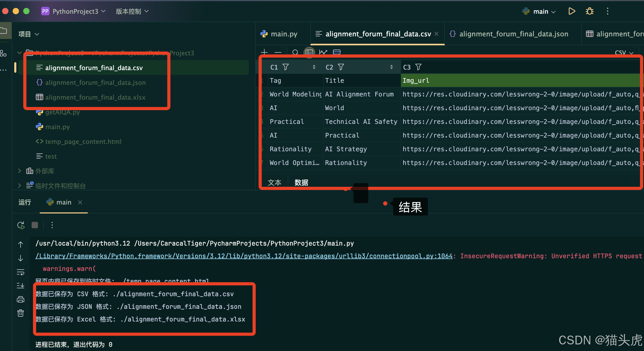The height and width of the screenshot is (351, 644).
Task: Open the C1 column filter
Action: [286, 67]
